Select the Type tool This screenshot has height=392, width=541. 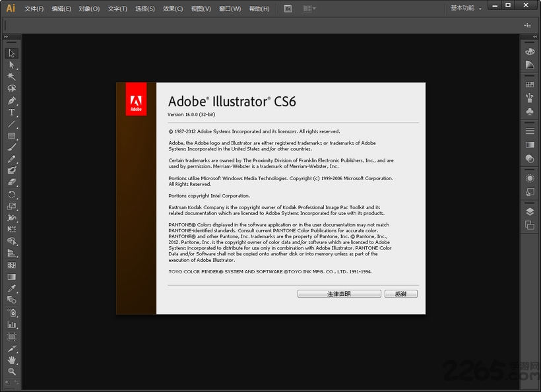[12, 113]
